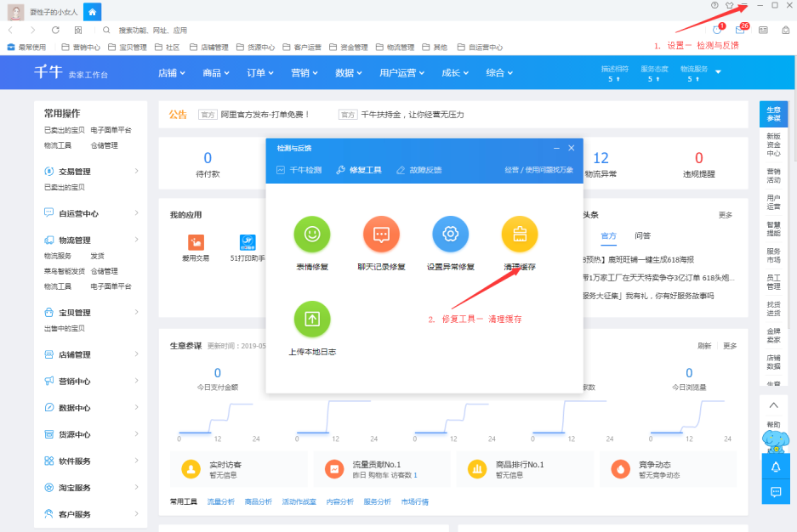Switch to the 故障反馈 tab
This screenshot has height=532, width=797.
pyautogui.click(x=419, y=170)
